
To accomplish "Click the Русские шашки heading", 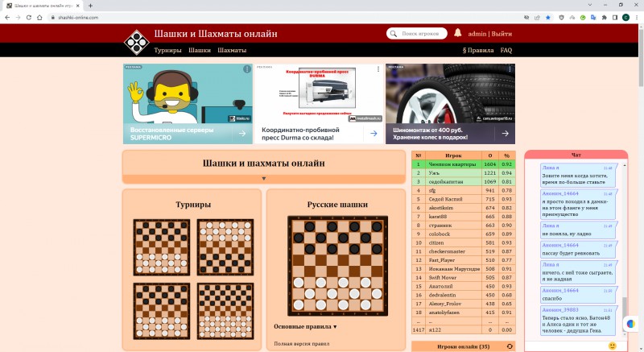I will pos(337,204).
